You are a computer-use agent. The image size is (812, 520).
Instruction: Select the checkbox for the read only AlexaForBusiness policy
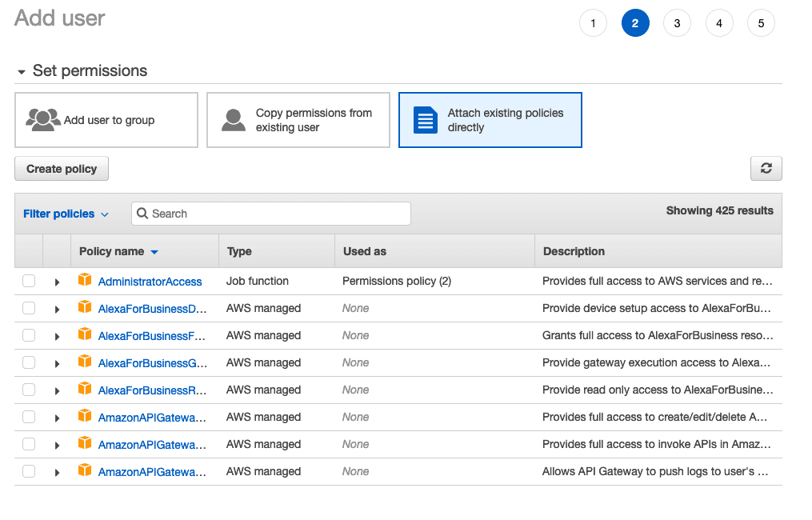tap(29, 390)
